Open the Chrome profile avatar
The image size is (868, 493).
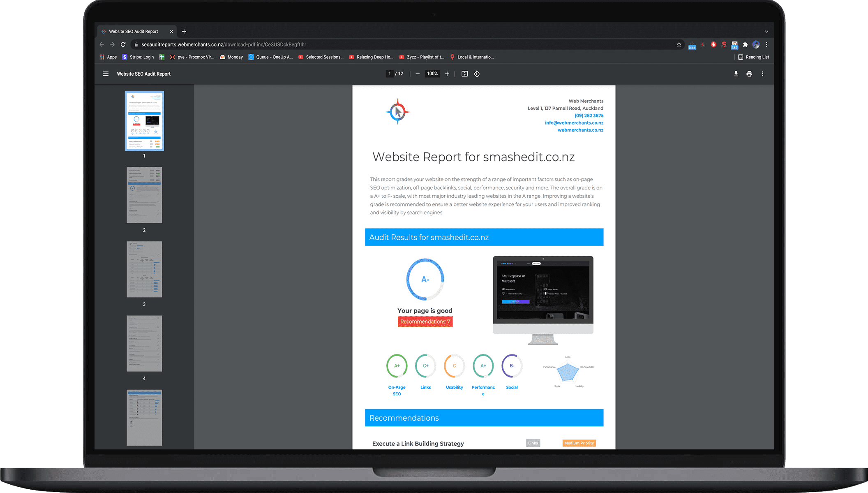point(756,44)
